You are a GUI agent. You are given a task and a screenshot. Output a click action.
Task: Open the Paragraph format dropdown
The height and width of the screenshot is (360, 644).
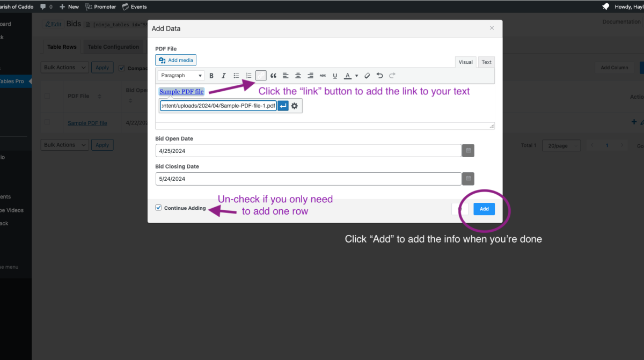(181, 76)
